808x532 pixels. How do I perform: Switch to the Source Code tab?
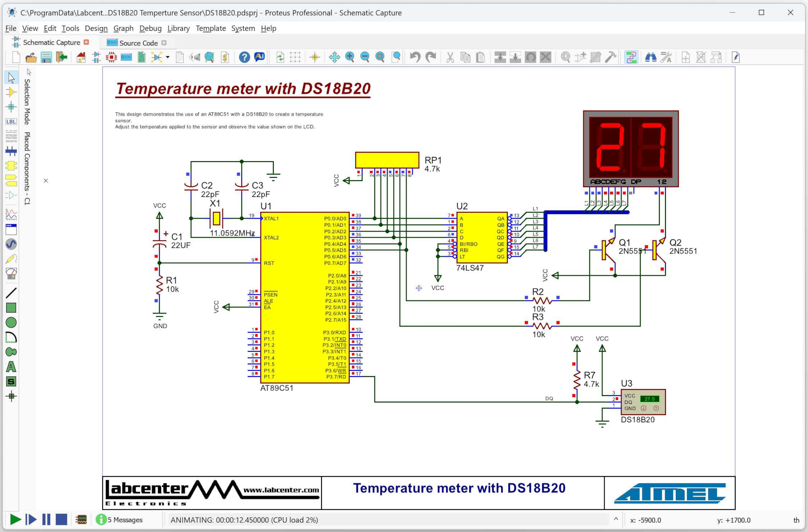click(138, 43)
